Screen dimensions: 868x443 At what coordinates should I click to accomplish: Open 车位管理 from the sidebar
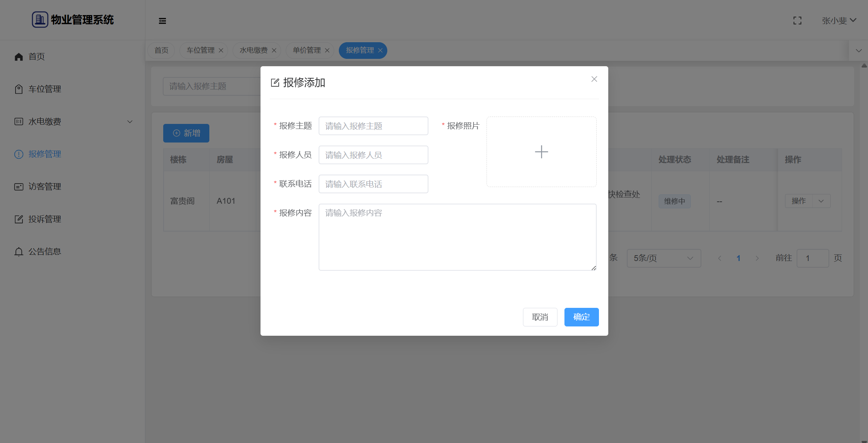point(45,89)
